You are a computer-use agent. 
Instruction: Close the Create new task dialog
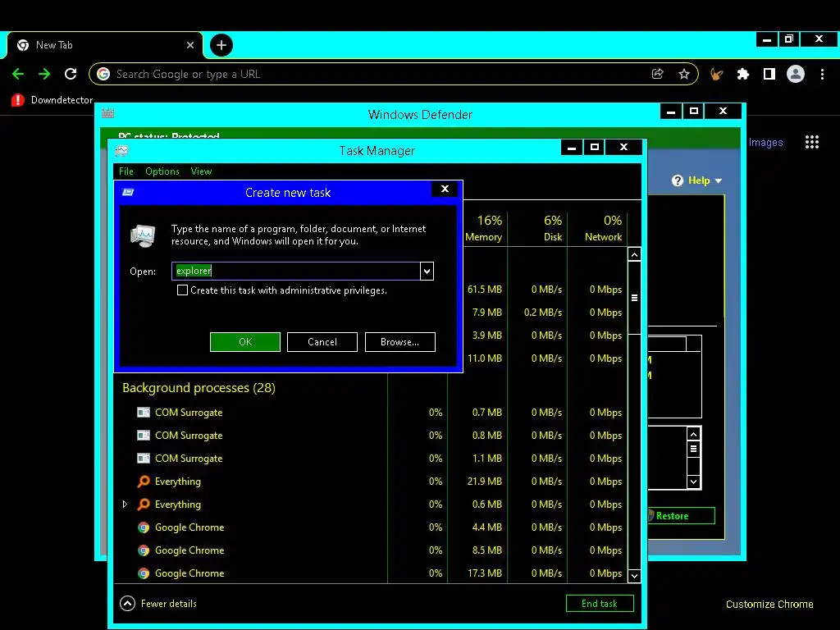point(445,189)
